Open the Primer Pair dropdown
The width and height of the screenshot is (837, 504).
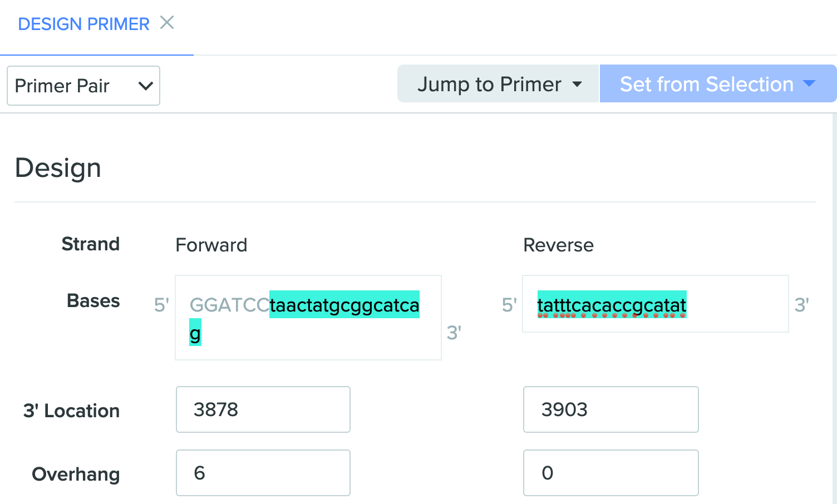pos(83,86)
